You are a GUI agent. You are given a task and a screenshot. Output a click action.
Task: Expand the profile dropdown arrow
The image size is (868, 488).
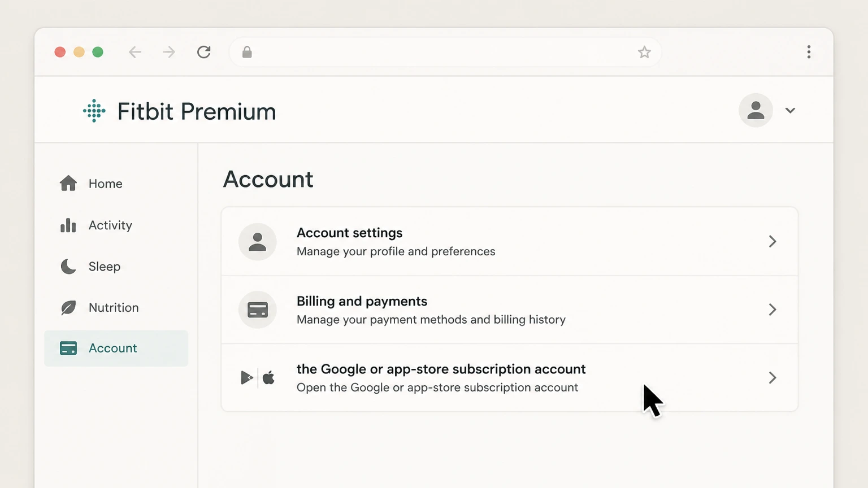pos(790,111)
